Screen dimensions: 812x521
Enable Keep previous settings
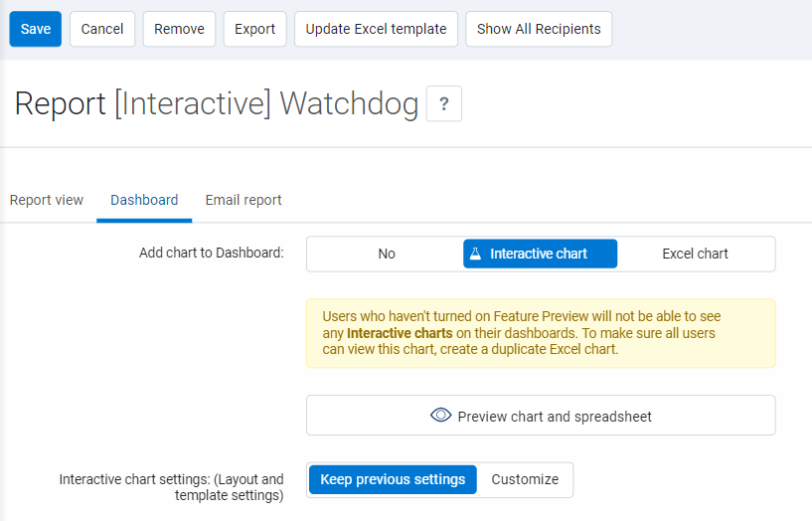click(x=393, y=479)
